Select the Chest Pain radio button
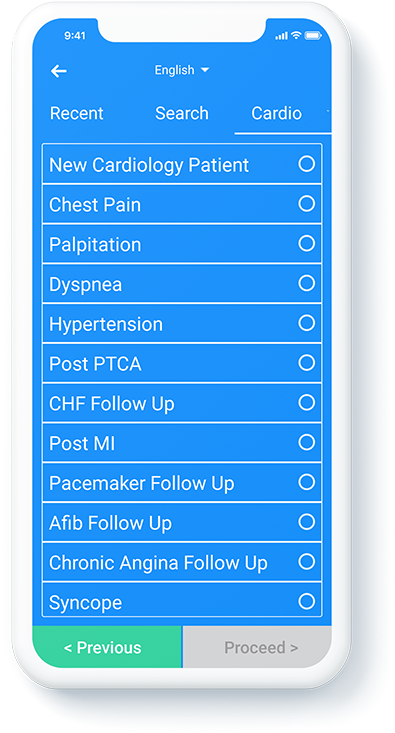The height and width of the screenshot is (733, 395). (307, 203)
